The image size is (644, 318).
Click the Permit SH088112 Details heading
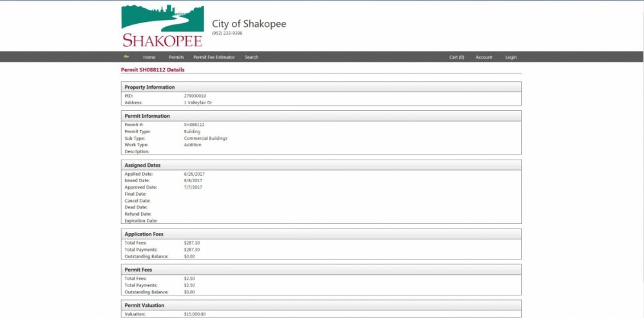153,69
